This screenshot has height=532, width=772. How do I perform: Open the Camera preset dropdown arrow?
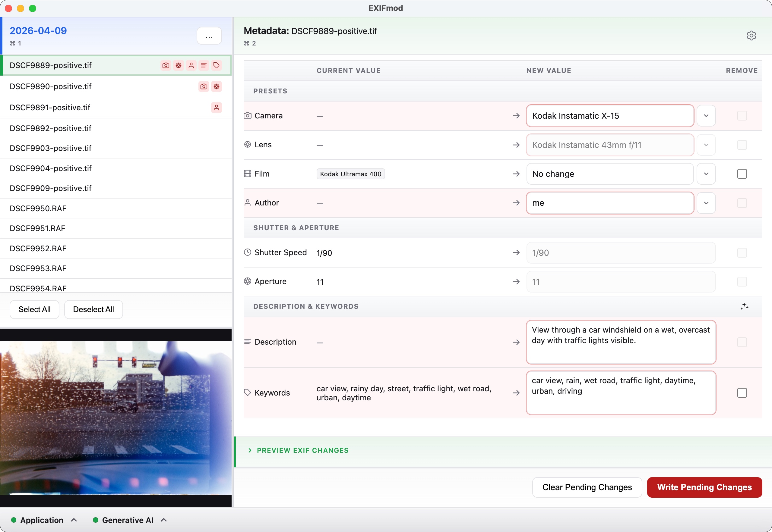point(706,116)
